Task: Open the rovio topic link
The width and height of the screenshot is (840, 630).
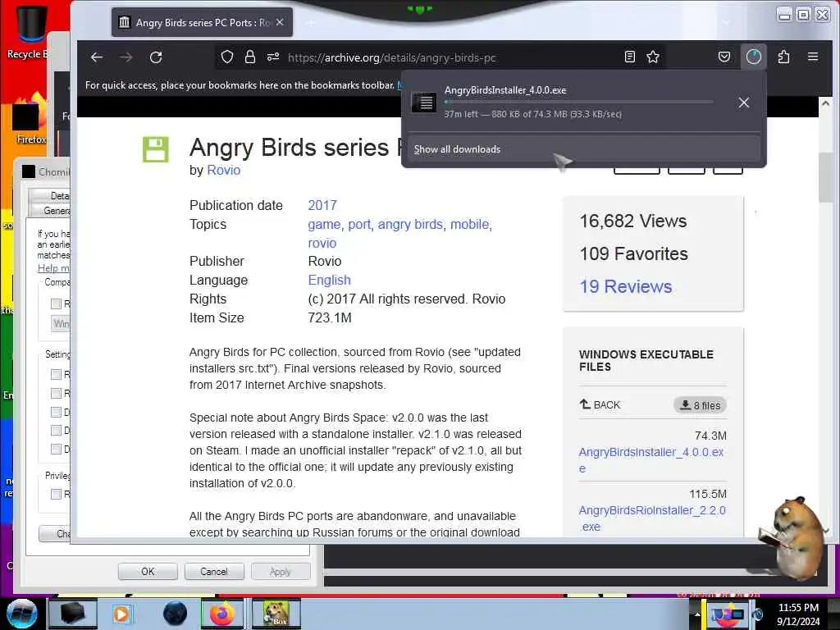Action: pyautogui.click(x=322, y=243)
